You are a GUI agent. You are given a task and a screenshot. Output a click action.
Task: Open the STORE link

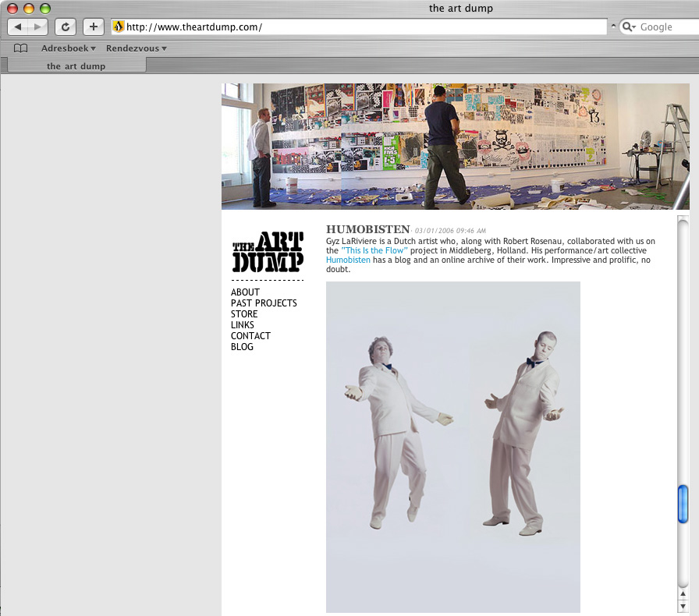coord(244,314)
